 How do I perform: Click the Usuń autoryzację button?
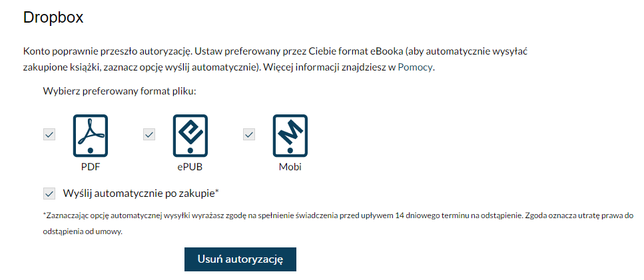pos(240,259)
